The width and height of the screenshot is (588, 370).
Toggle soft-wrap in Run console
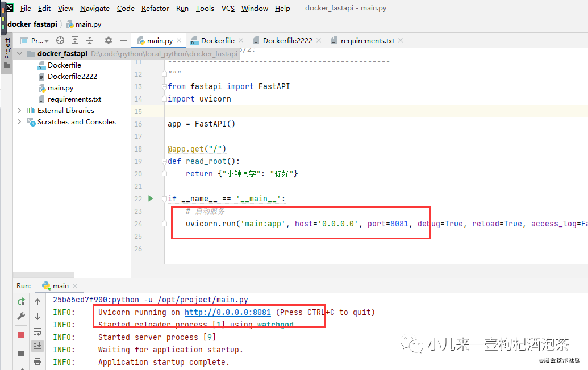point(37,332)
